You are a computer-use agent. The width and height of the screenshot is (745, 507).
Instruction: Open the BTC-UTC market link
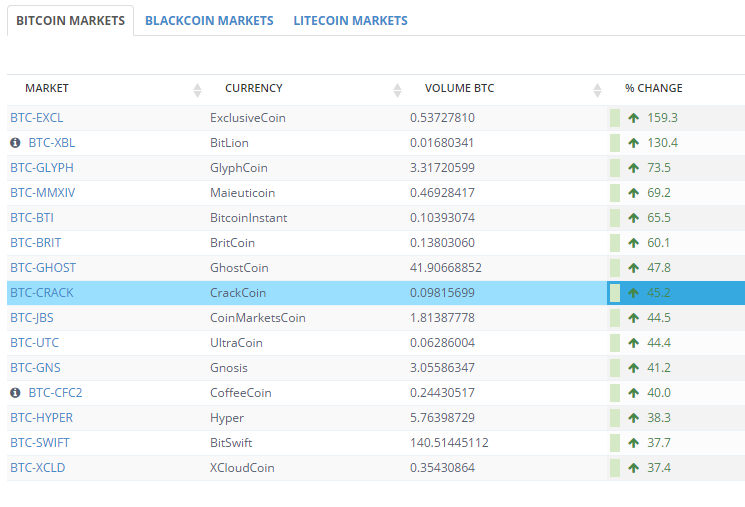[35, 343]
